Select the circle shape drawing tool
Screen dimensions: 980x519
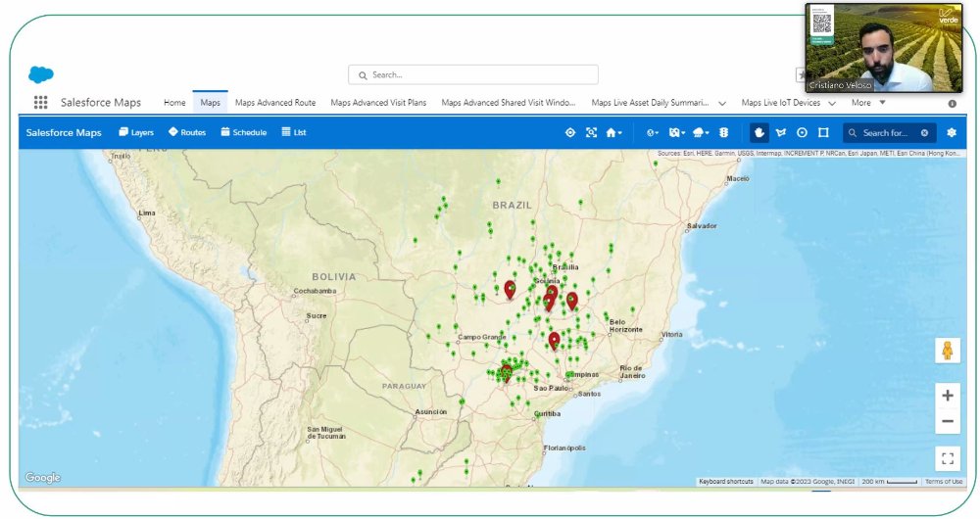coord(802,132)
